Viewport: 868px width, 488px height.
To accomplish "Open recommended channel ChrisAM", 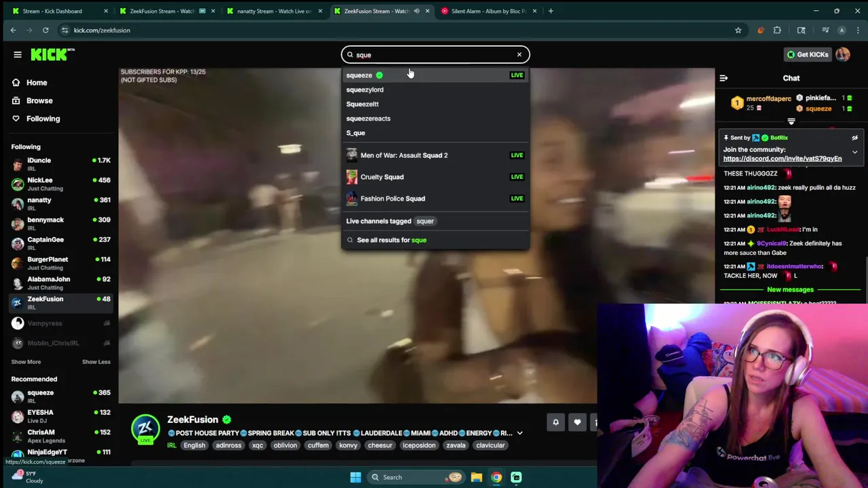I will click(x=60, y=435).
